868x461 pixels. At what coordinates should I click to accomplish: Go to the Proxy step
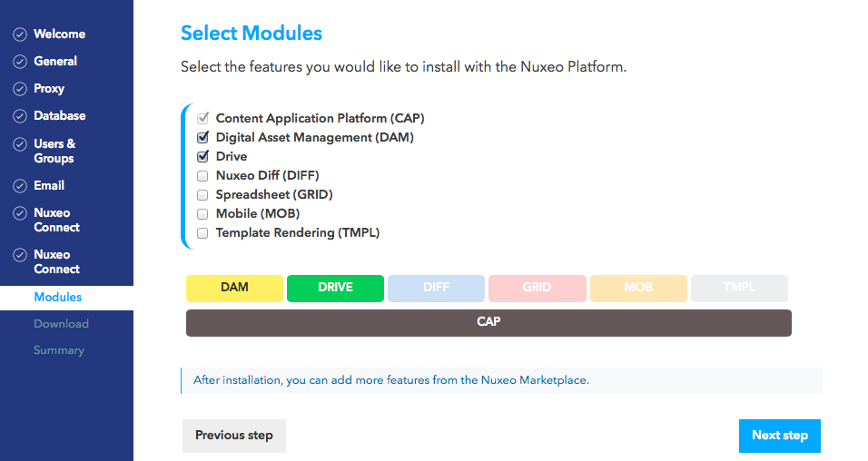click(49, 89)
